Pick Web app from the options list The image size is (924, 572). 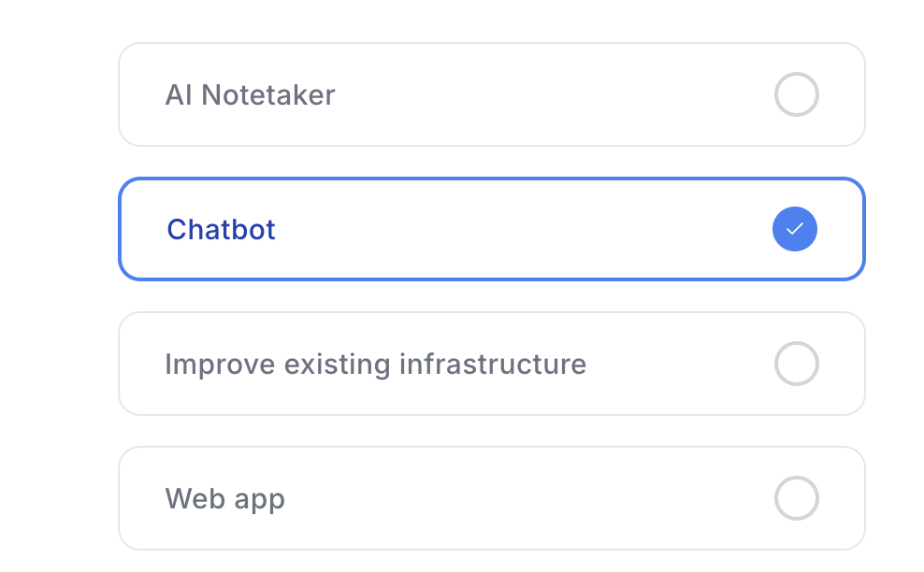(x=491, y=498)
